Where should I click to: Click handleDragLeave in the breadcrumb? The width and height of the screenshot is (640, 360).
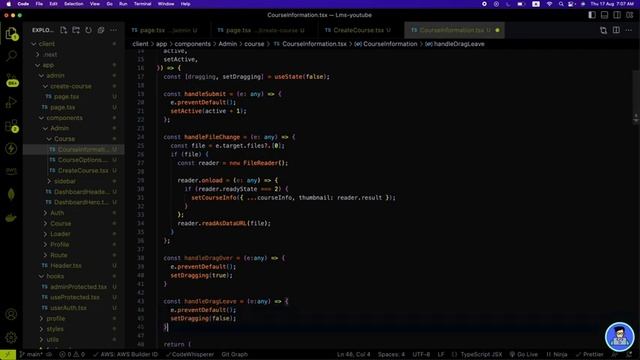click(459, 44)
